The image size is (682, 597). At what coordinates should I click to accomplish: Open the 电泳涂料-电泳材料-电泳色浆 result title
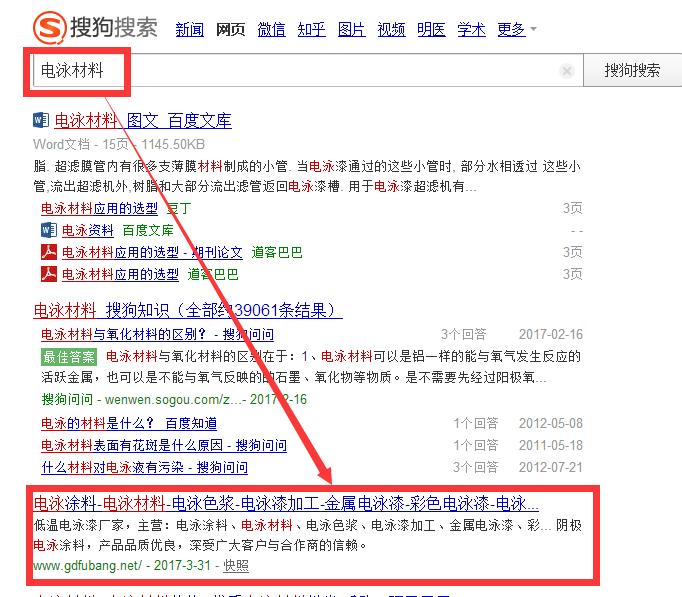pyautogui.click(x=286, y=503)
